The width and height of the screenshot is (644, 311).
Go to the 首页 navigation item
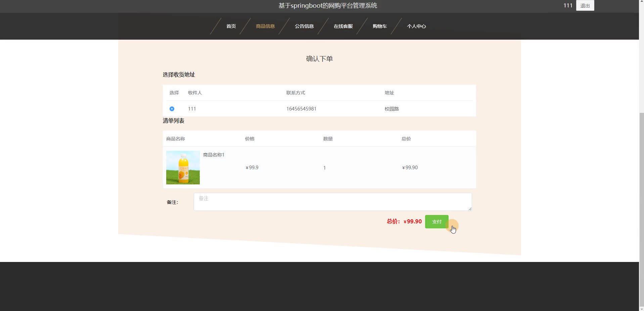coord(231,26)
